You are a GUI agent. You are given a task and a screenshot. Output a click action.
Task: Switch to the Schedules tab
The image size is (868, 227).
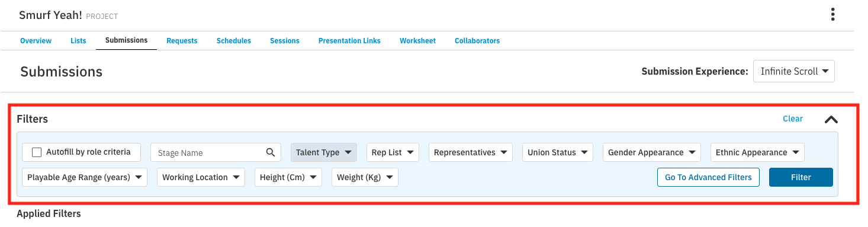click(x=234, y=41)
